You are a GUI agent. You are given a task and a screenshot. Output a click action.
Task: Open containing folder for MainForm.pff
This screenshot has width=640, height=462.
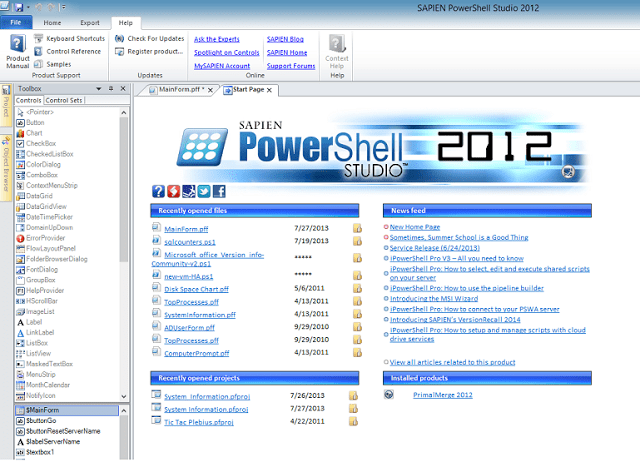point(357,228)
